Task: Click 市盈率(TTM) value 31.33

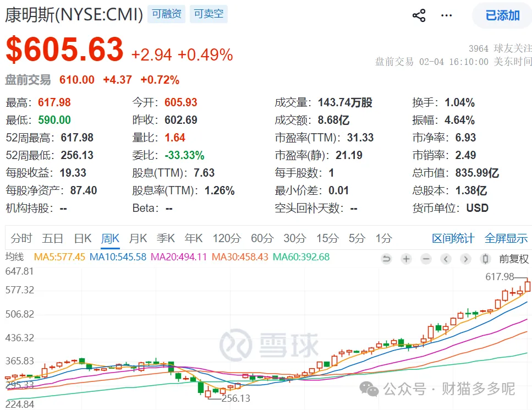Action: pos(360,138)
